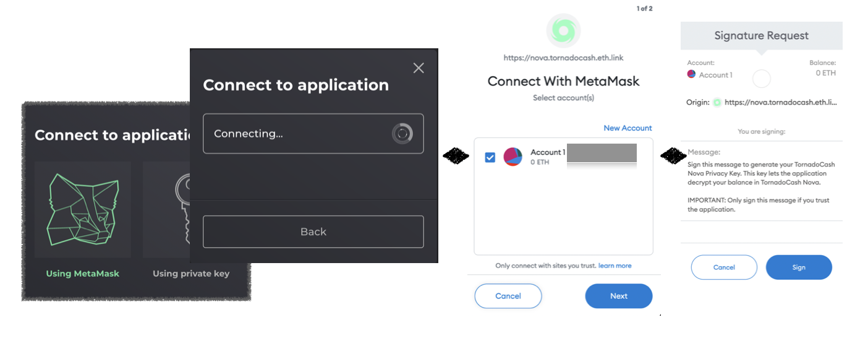Close the Connect to application dialog
Viewport: 868px width, 338px height.
pyautogui.click(x=419, y=68)
